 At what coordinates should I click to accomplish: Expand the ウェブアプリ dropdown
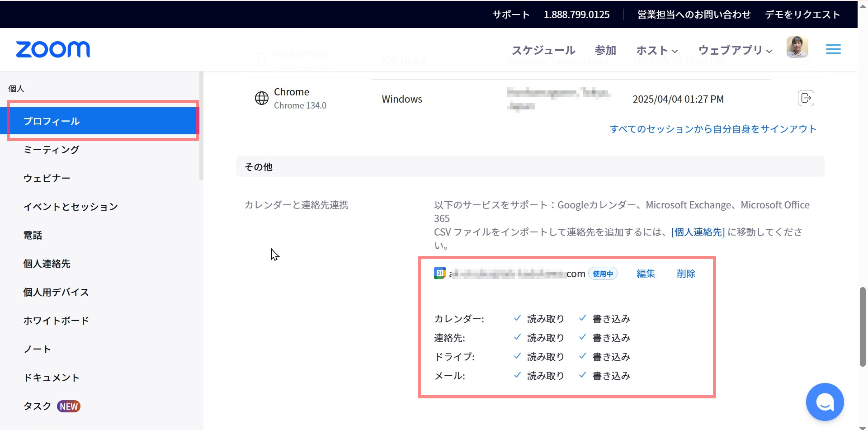735,50
